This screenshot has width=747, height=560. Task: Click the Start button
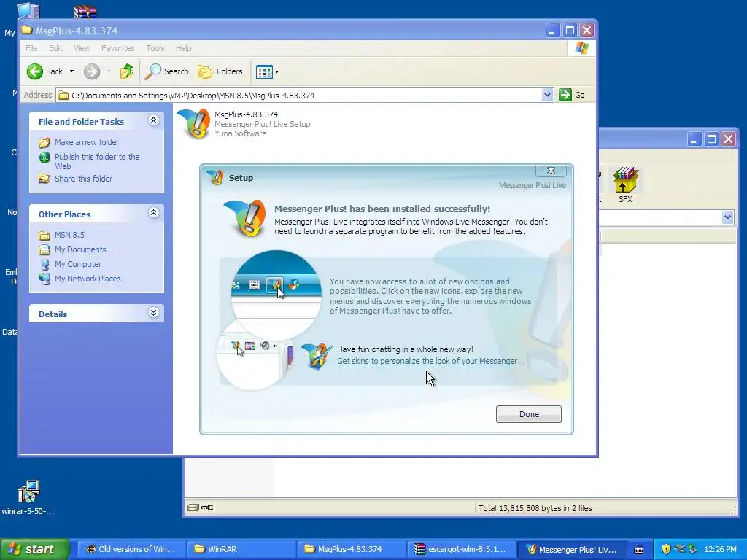pyautogui.click(x=34, y=549)
